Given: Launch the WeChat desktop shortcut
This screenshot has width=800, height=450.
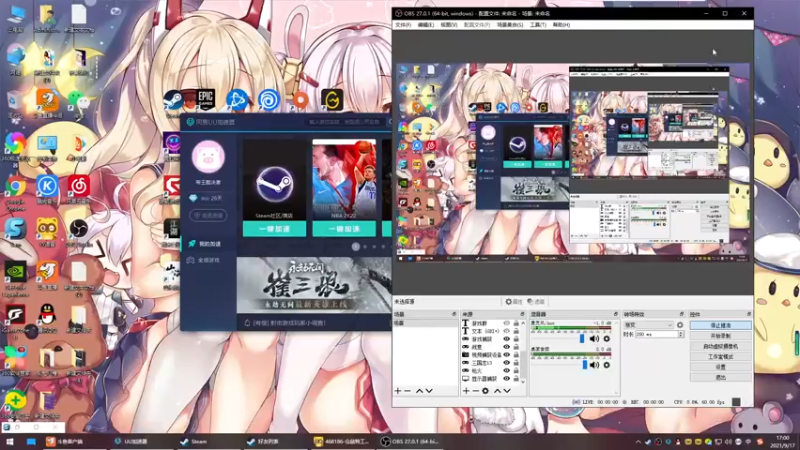Looking at the screenshot, I should (79, 99).
